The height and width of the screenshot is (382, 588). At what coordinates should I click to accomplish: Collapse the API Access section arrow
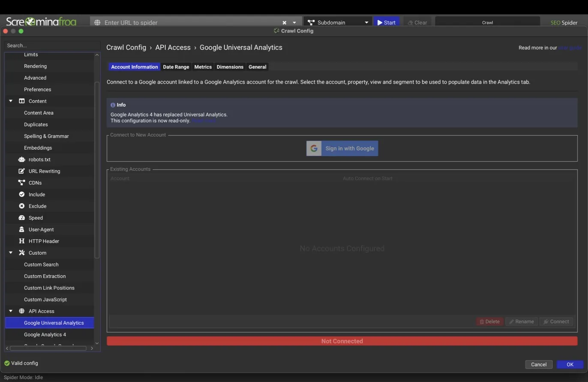click(11, 311)
